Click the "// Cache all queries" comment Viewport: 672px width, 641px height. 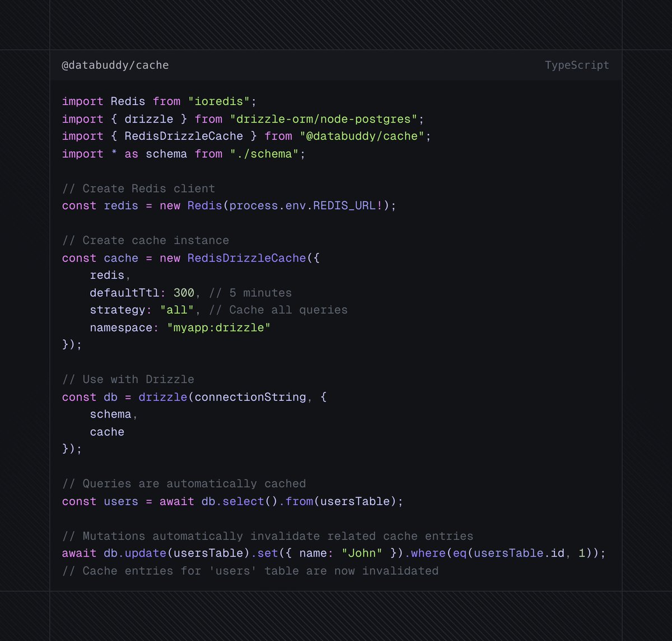pyautogui.click(x=278, y=310)
